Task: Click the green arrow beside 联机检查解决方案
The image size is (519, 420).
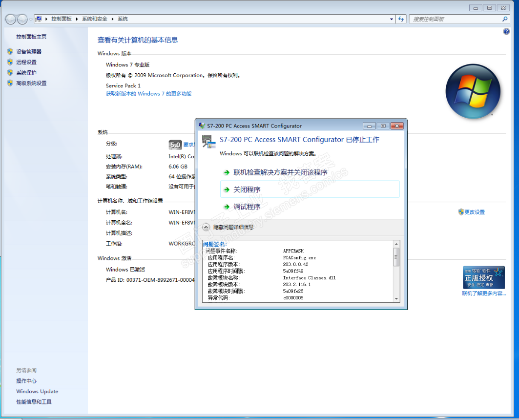Action: click(227, 172)
